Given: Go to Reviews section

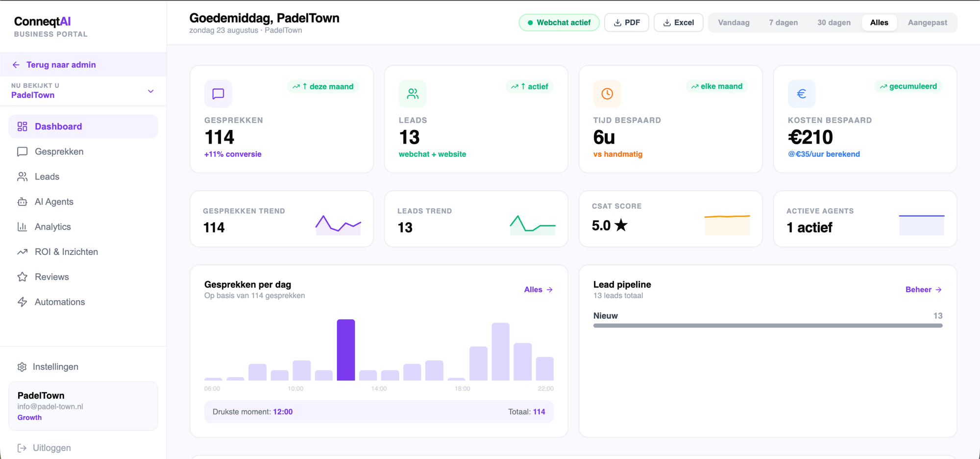Looking at the screenshot, I should click(83, 277).
